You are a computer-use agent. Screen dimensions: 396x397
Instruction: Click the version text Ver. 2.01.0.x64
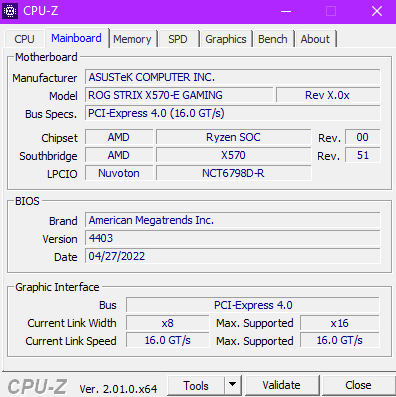pyautogui.click(x=118, y=388)
